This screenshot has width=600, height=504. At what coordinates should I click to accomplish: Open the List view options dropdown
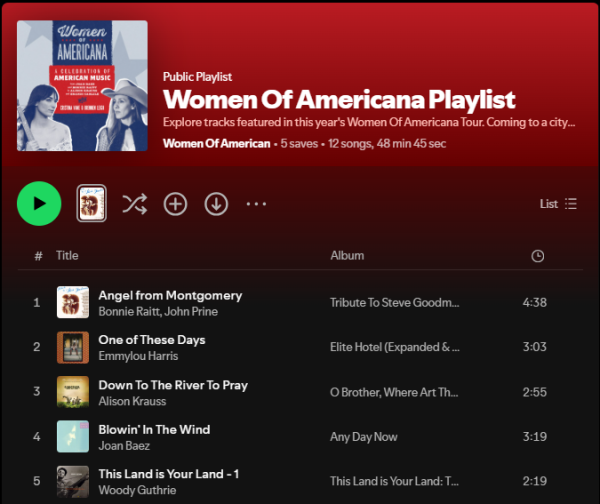coord(558,204)
